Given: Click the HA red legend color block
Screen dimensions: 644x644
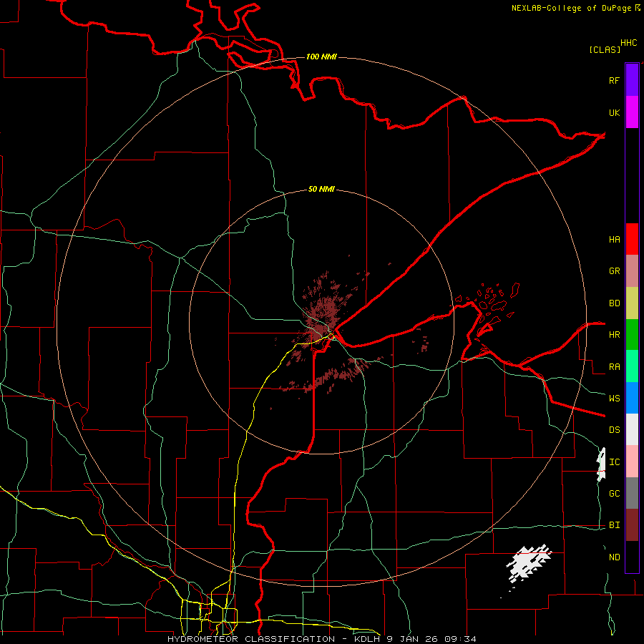Looking at the screenshot, I should click(x=632, y=239).
